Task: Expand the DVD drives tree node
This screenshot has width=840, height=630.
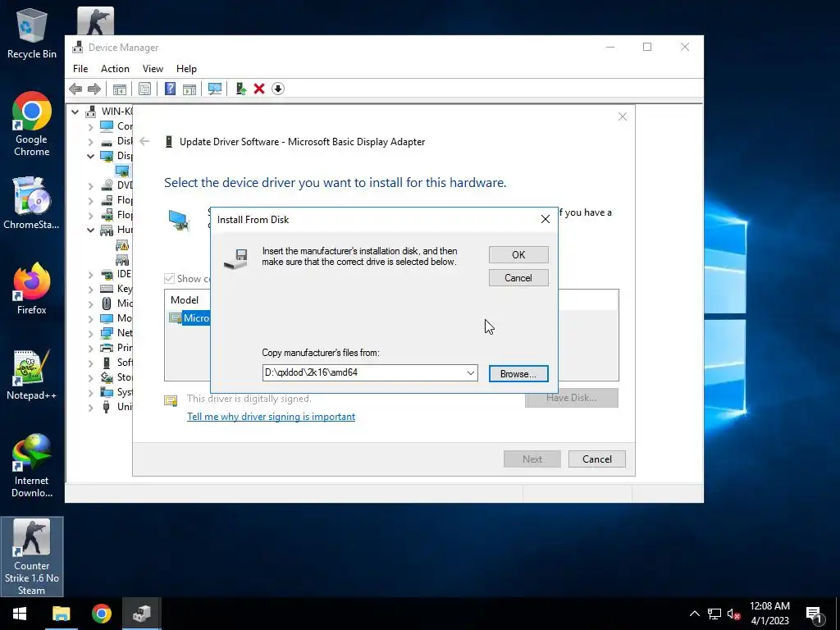Action: (x=90, y=185)
